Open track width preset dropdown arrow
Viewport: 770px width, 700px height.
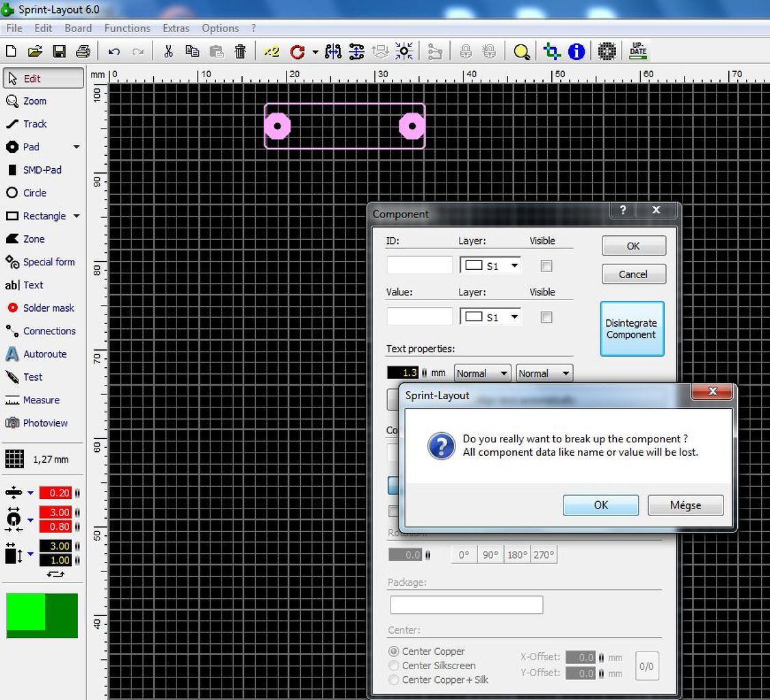click(31, 492)
